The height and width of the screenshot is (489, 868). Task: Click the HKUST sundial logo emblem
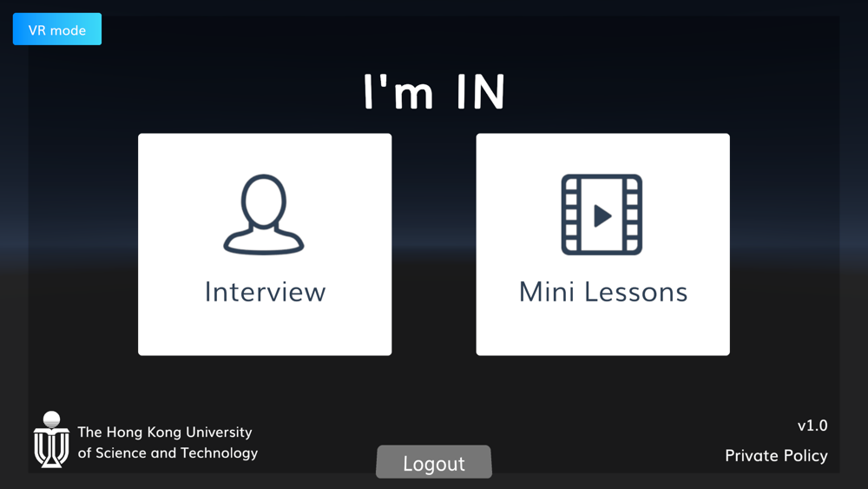(51, 439)
